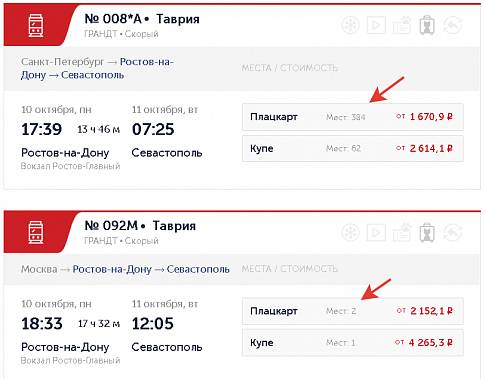
Task: Select Плацкарт option priced 1 670,9 ₽
Action: [x=353, y=117]
